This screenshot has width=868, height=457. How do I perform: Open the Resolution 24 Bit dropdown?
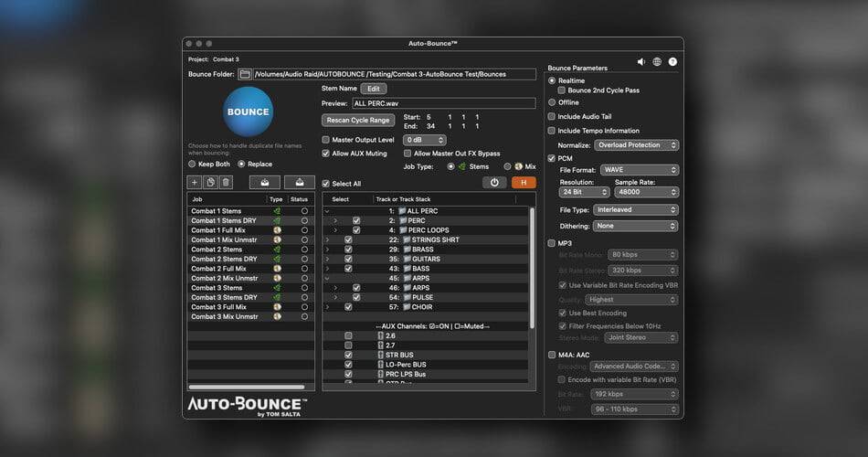(584, 192)
